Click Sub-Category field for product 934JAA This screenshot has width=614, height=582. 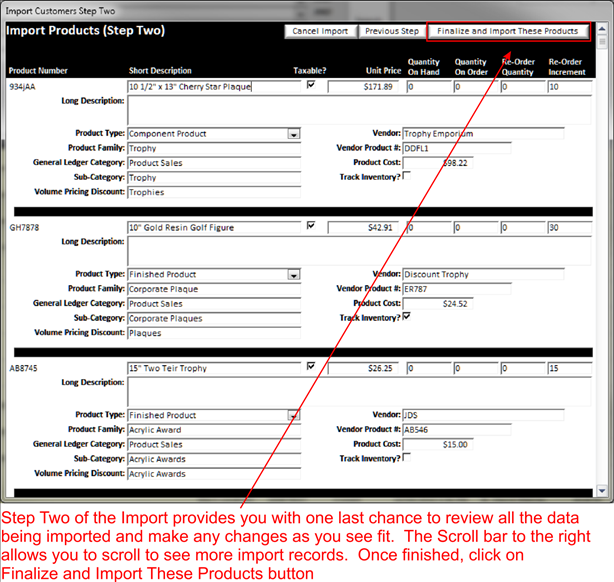(x=214, y=178)
